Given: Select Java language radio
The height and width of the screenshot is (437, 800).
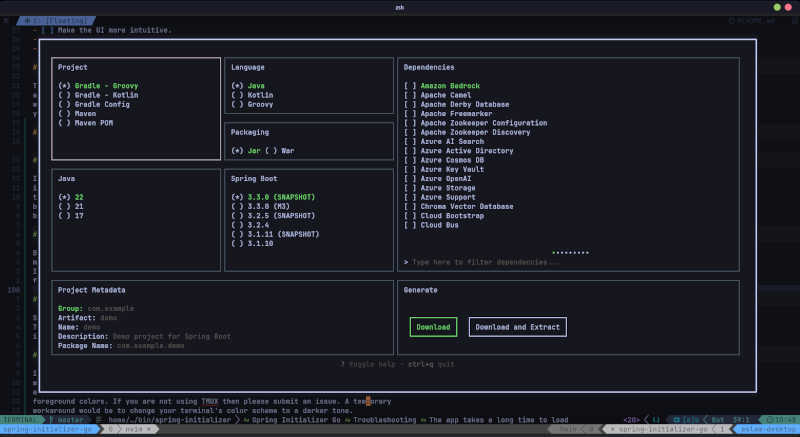Looking at the screenshot, I should [x=248, y=86].
